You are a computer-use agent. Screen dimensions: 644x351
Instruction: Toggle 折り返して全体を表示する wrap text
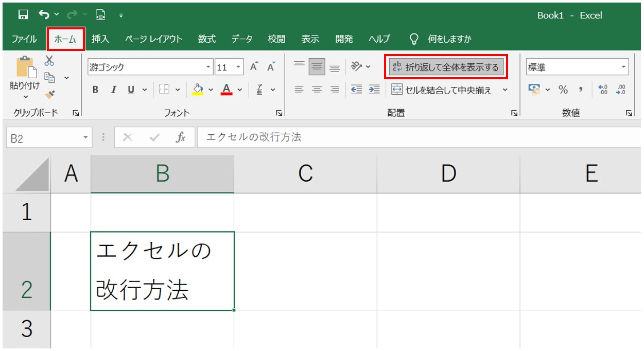click(446, 67)
